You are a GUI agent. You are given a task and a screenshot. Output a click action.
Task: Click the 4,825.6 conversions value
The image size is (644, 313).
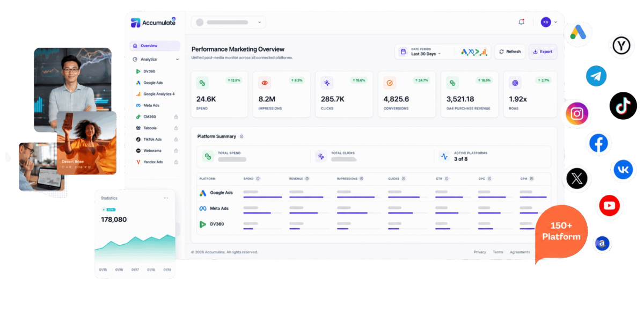(x=396, y=99)
